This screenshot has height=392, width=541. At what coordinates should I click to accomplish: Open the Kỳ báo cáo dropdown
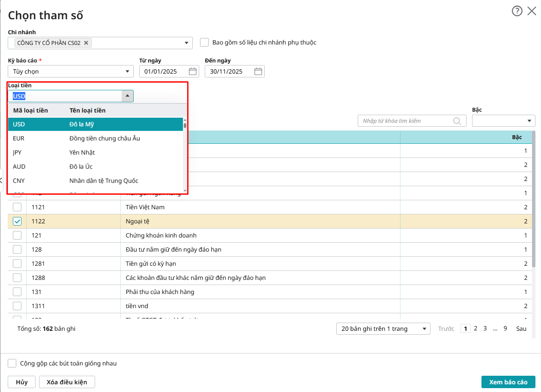click(127, 71)
